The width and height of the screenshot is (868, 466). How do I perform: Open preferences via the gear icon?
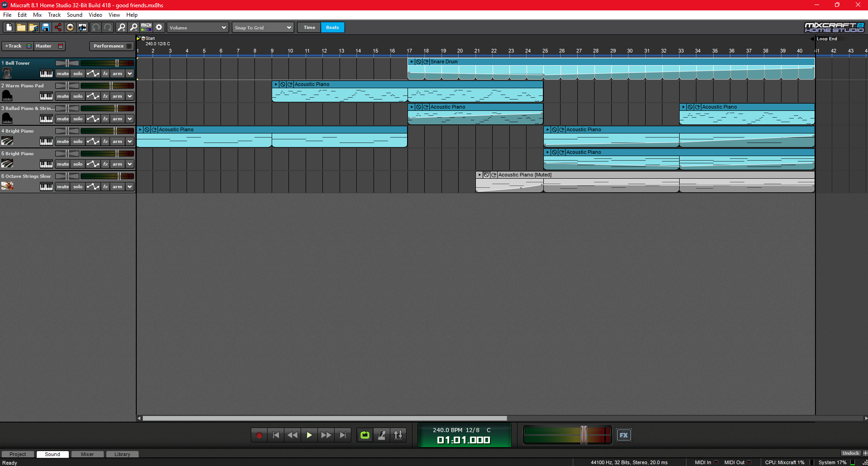159,28
